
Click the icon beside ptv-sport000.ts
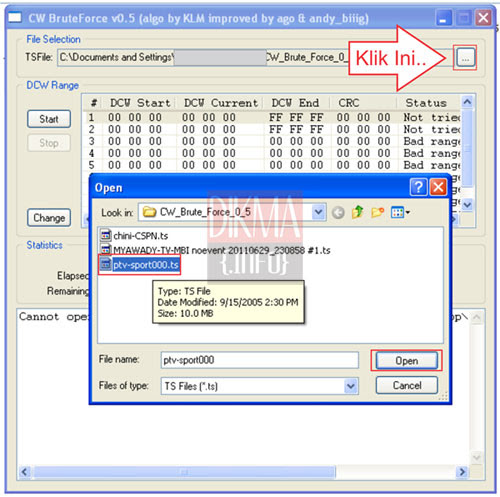point(106,265)
